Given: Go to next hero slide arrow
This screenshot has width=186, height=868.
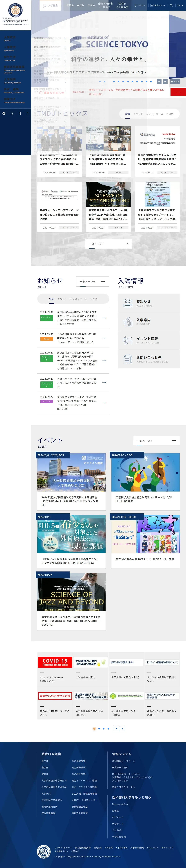Looking at the screenshot, I should click(165, 81).
